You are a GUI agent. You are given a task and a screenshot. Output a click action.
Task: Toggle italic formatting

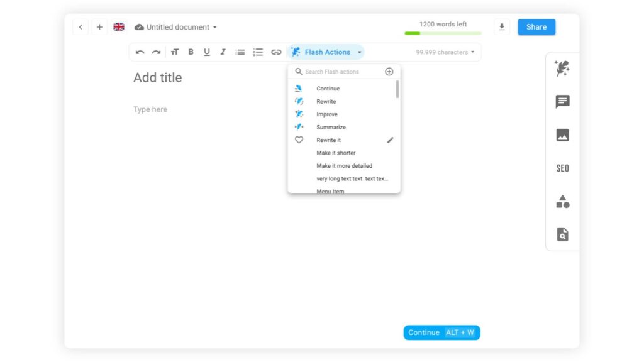click(223, 52)
